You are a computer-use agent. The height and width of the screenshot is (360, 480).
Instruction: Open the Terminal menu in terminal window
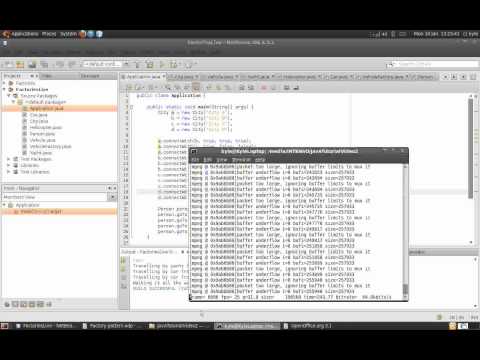pyautogui.click(x=241, y=160)
